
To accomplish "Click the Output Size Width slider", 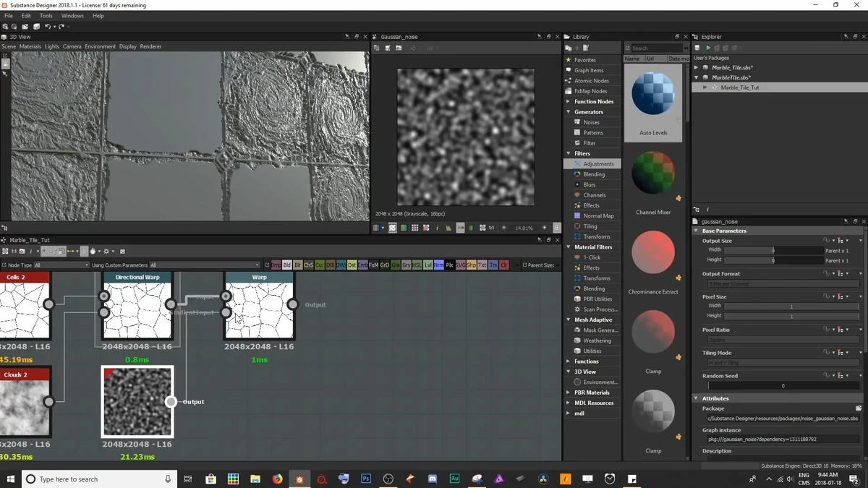I will point(773,250).
